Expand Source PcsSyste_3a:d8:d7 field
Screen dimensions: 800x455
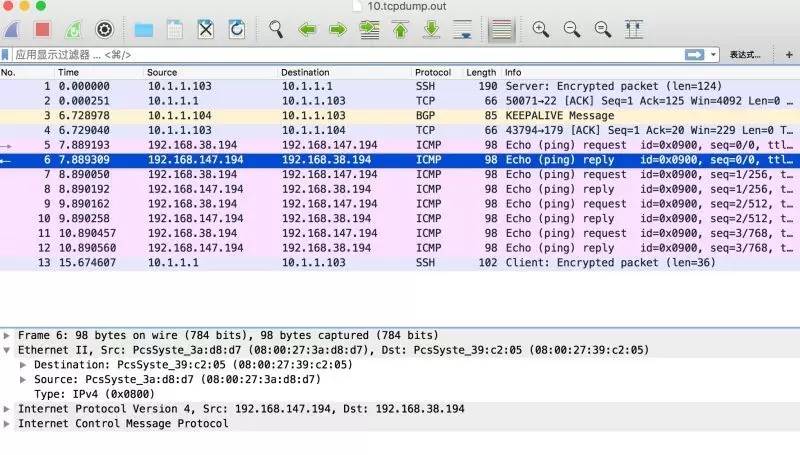pos(23,380)
